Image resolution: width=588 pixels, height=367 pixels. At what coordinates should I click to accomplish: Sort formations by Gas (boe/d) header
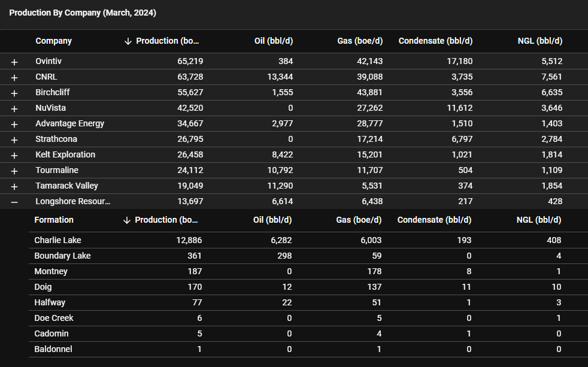coord(359,220)
